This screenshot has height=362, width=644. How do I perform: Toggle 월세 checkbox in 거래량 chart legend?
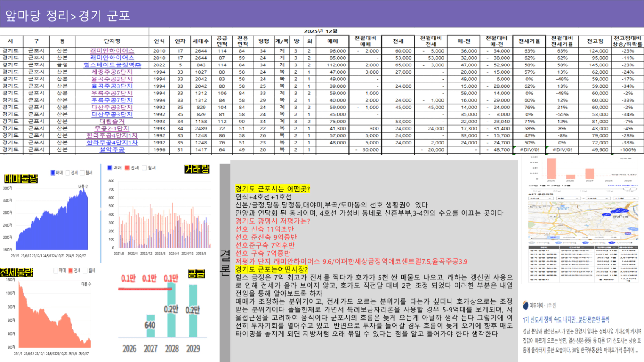pyautogui.click(x=144, y=168)
